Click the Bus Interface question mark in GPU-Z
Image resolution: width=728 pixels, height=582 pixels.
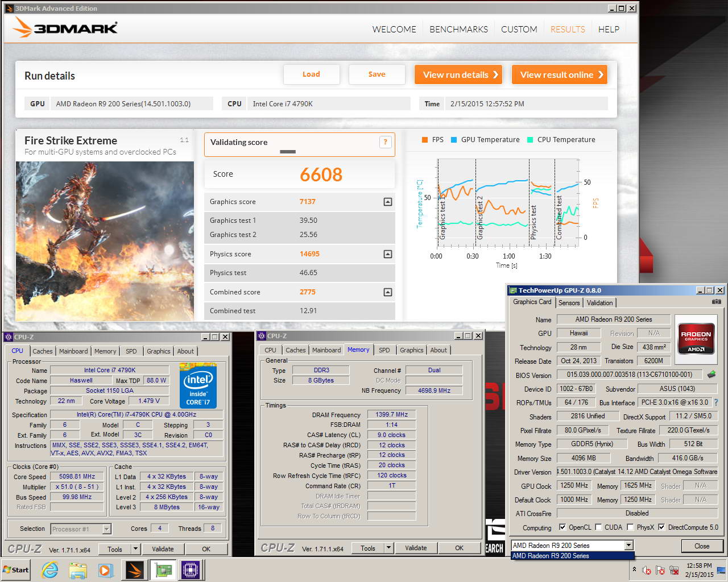tap(717, 402)
